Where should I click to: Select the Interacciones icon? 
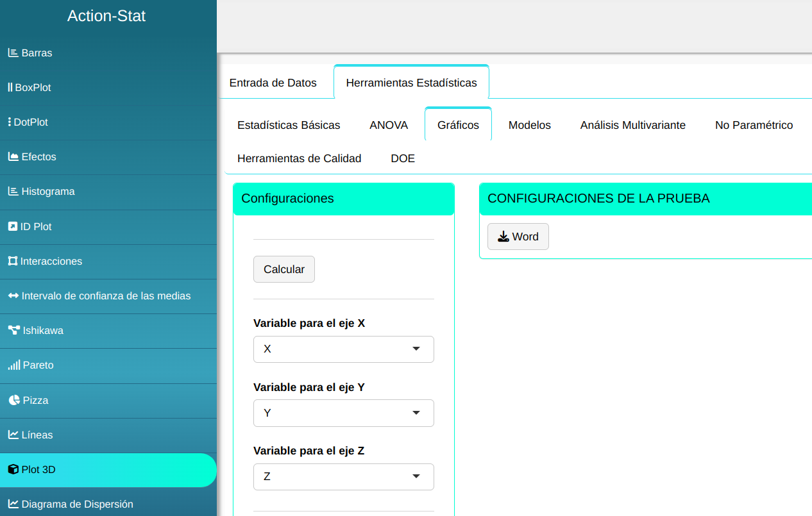[12, 262]
